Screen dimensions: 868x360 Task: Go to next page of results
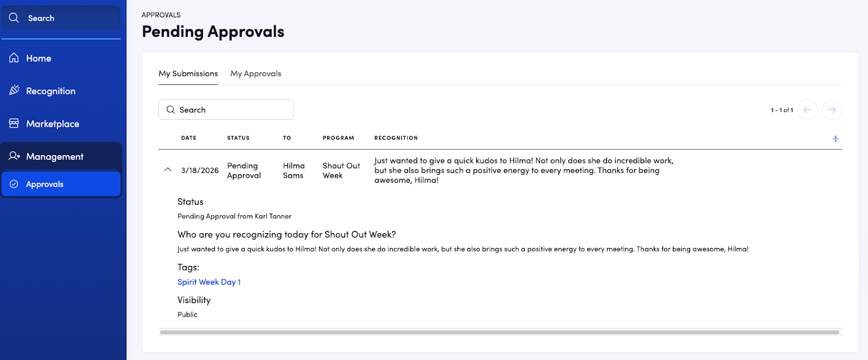832,110
